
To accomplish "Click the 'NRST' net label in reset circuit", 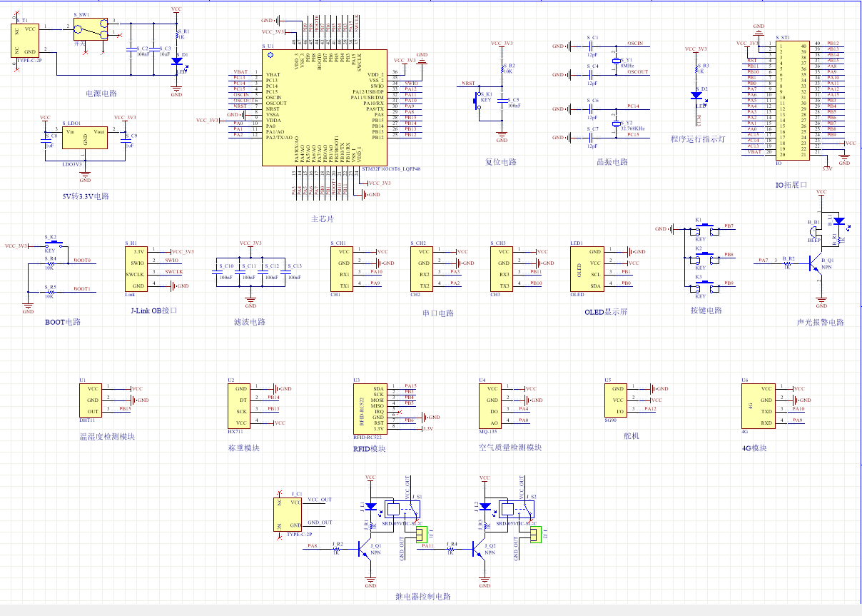I will [468, 84].
